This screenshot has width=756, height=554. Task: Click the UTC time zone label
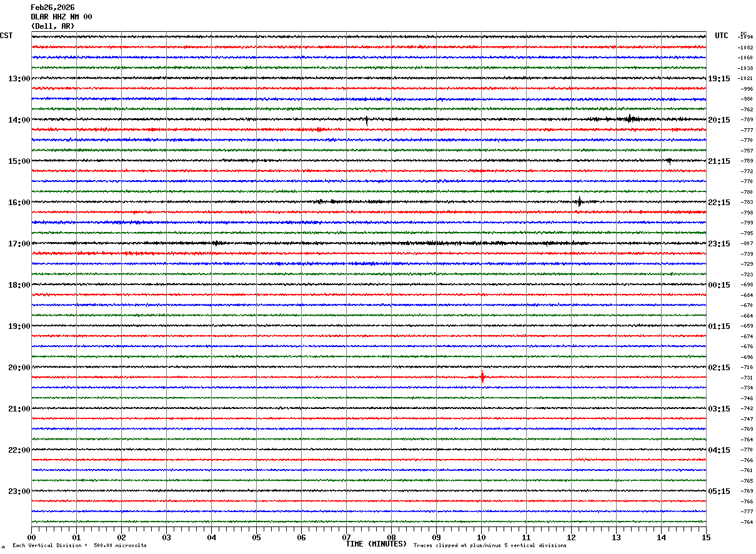(722, 36)
